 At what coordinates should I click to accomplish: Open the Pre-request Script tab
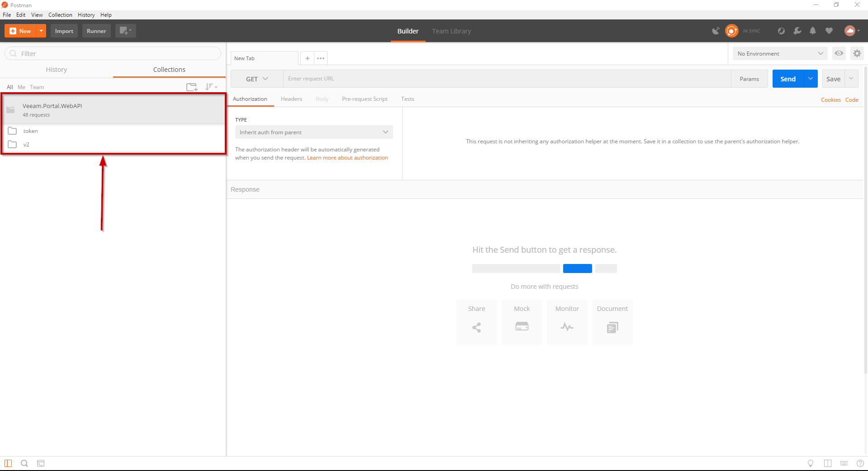365,99
